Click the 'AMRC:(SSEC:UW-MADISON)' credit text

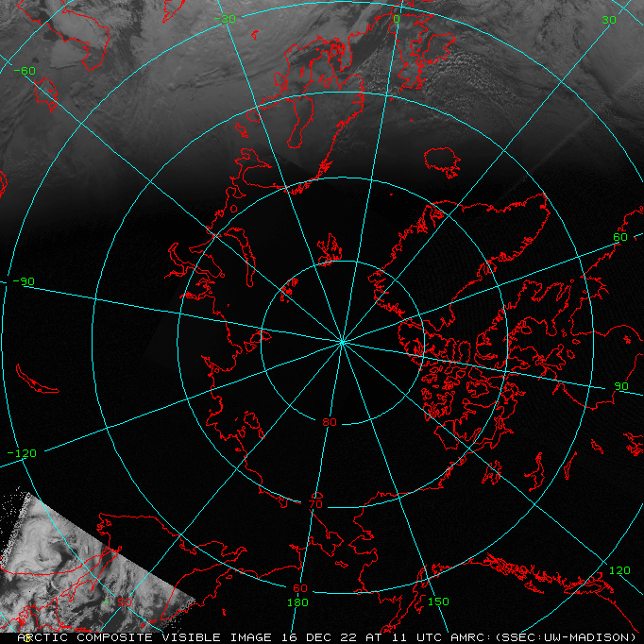543,637
